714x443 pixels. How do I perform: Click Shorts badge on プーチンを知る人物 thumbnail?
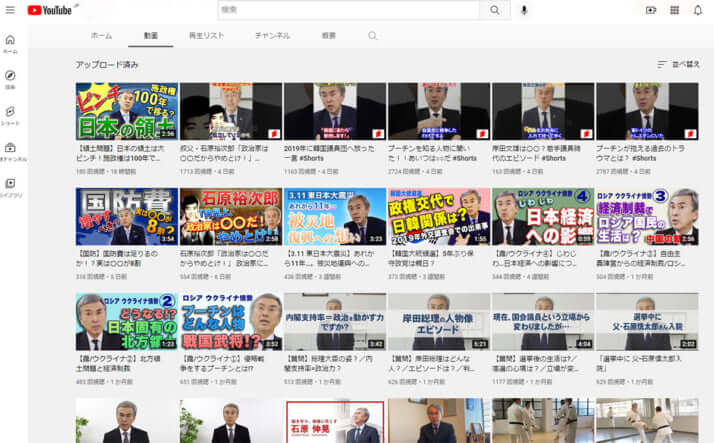click(x=483, y=134)
